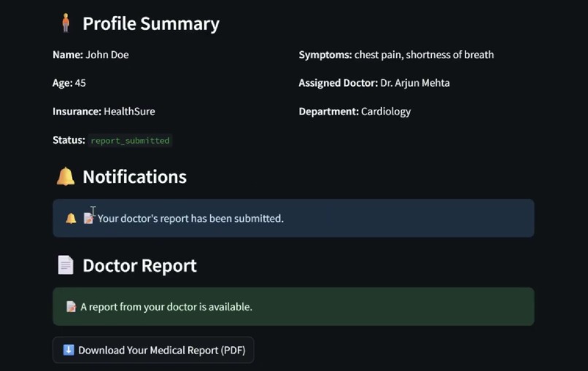The image size is (588, 371).
Task: Select the Doctor Report heading text
Action: coord(139,266)
